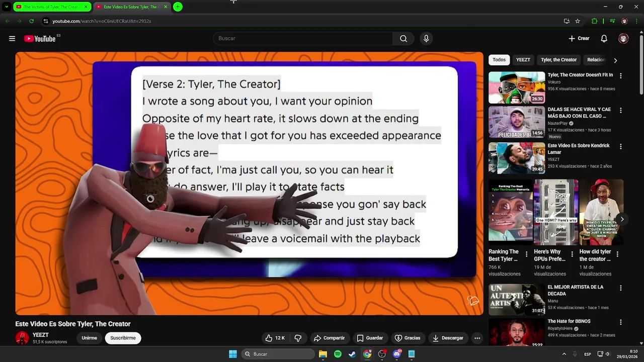Expand hidden system tray icons
644x362 pixels.
coord(564,354)
